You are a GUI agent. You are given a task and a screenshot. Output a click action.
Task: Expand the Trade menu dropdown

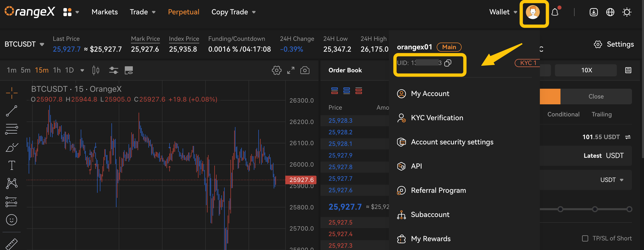pos(153,12)
